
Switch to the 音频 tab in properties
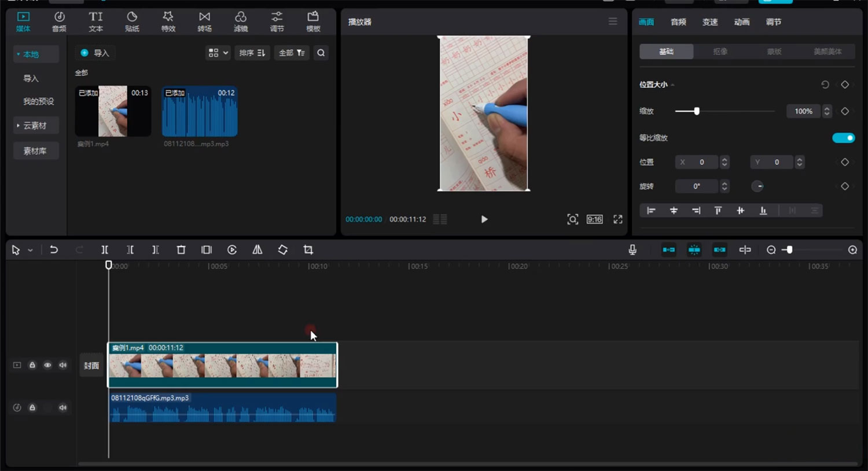click(x=678, y=22)
